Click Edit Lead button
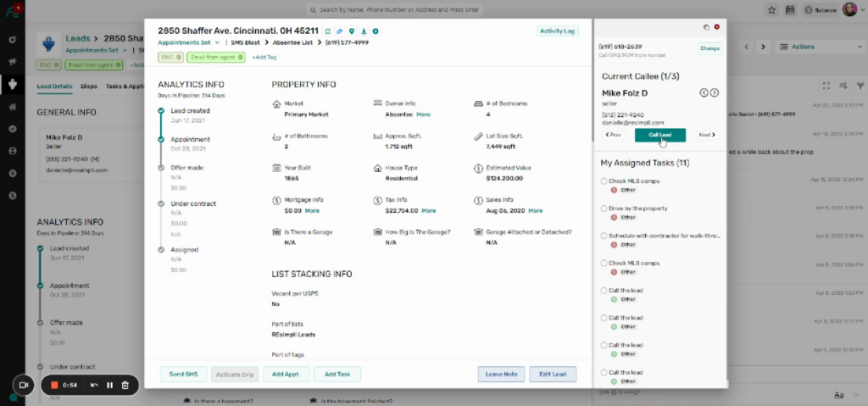Image resolution: width=868 pixels, height=406 pixels. pyautogui.click(x=553, y=375)
